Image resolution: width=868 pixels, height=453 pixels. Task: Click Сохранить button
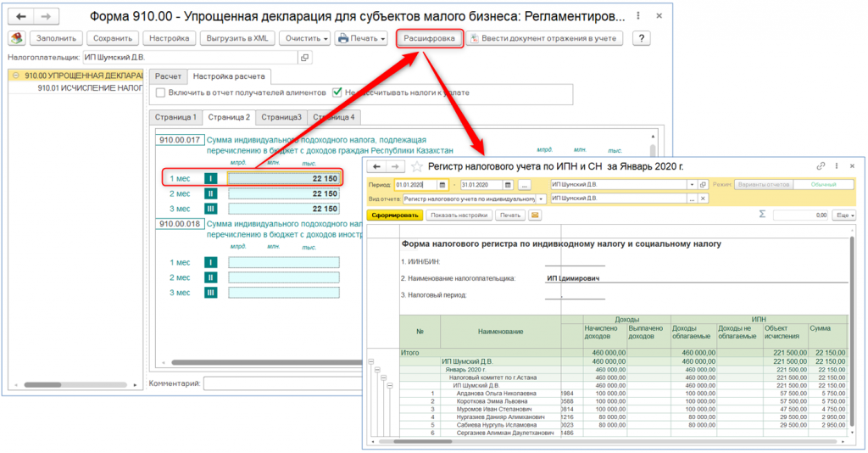[113, 38]
